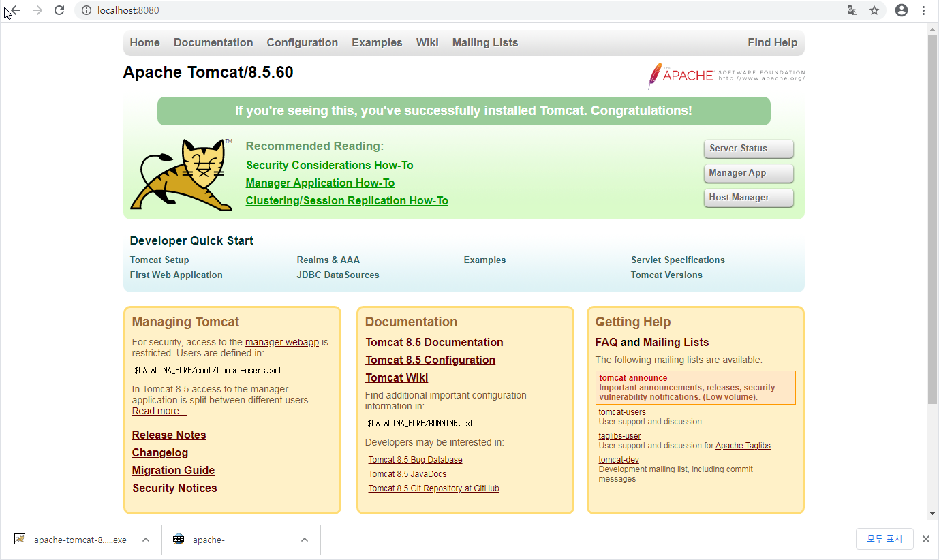Open Security Considerations How-To link

click(x=330, y=165)
